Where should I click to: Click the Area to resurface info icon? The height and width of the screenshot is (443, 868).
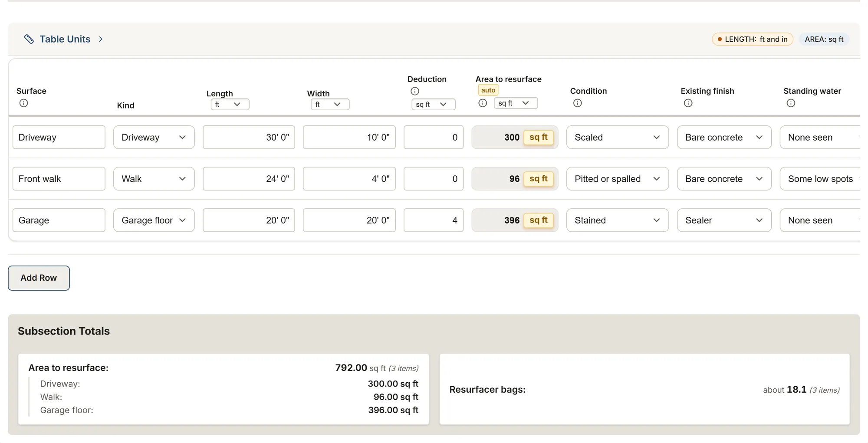483,103
